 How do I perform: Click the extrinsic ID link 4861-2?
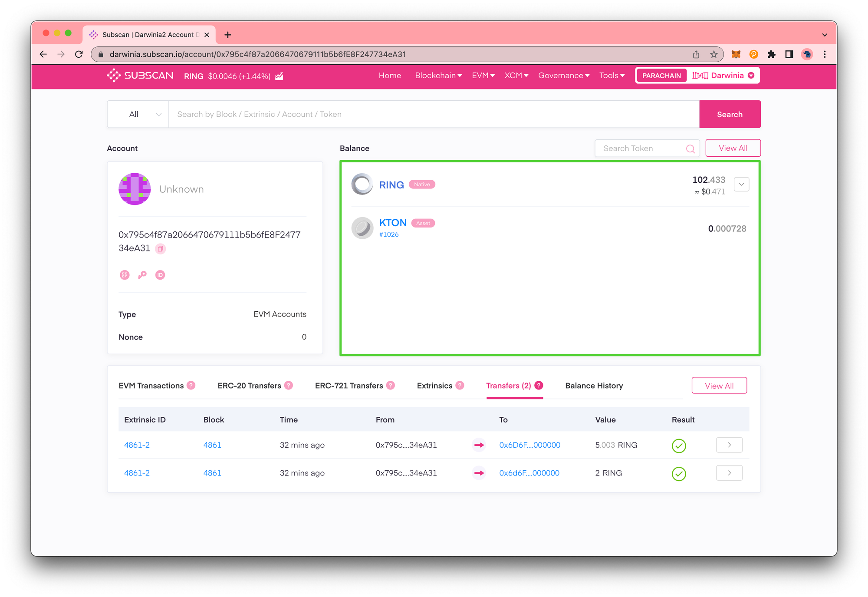point(137,445)
